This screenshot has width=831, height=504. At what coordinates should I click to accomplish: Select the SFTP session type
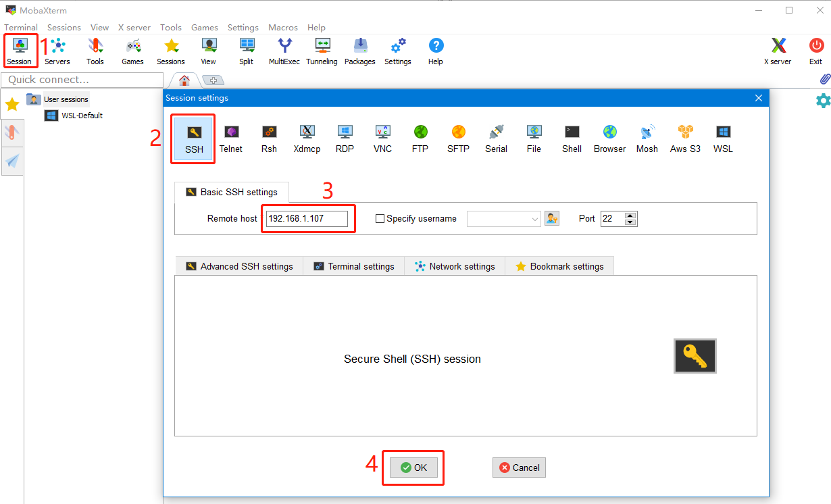tap(458, 138)
